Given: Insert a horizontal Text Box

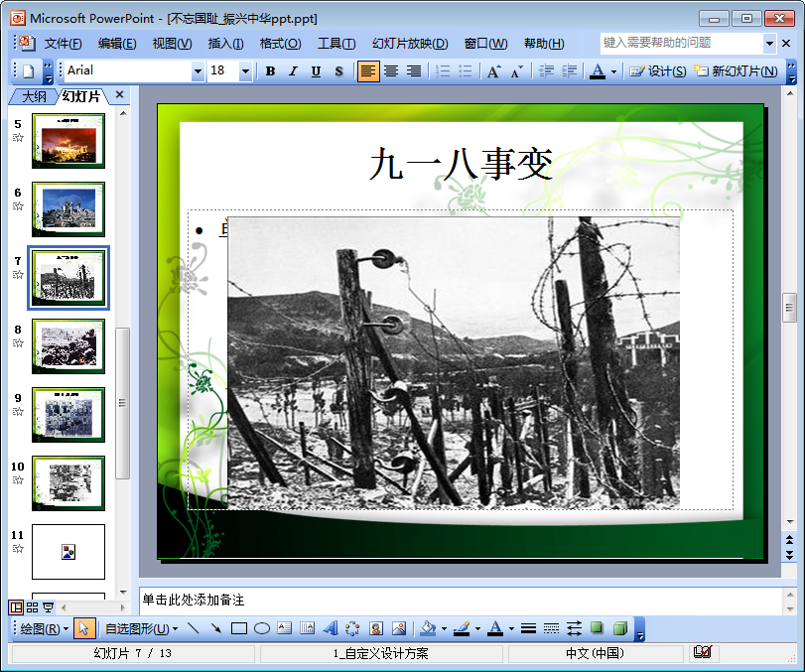Looking at the screenshot, I should pyautogui.click(x=285, y=628).
